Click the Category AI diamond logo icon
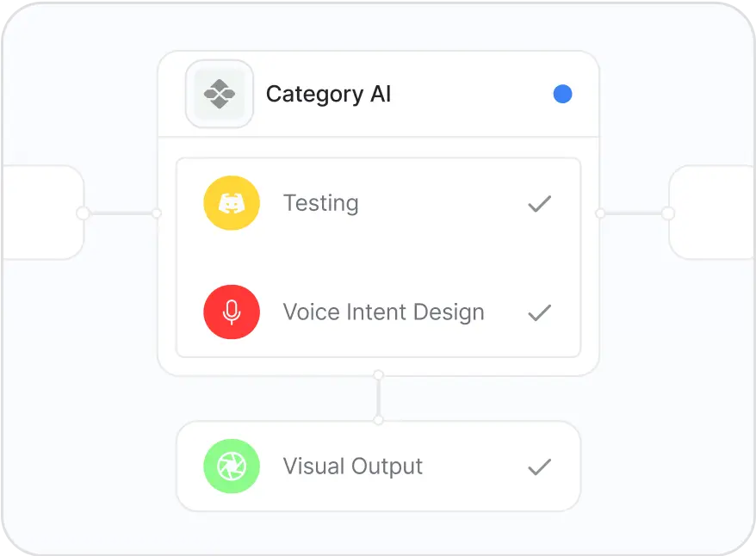The height and width of the screenshot is (556, 756). pos(220,94)
